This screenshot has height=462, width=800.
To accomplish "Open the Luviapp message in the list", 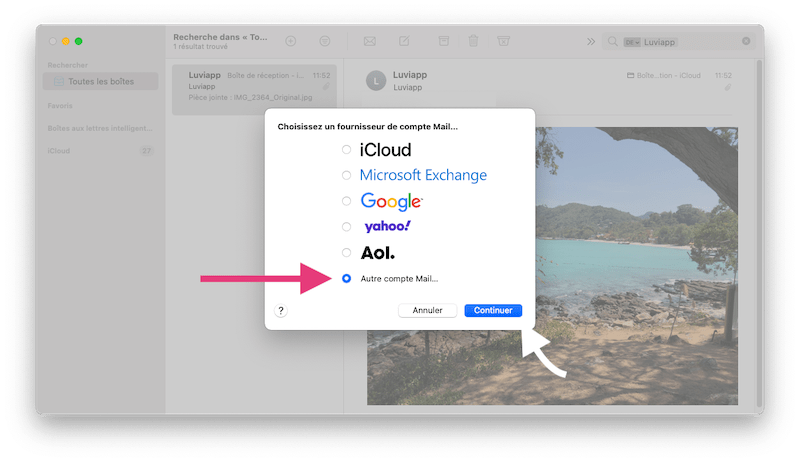I will pos(254,89).
